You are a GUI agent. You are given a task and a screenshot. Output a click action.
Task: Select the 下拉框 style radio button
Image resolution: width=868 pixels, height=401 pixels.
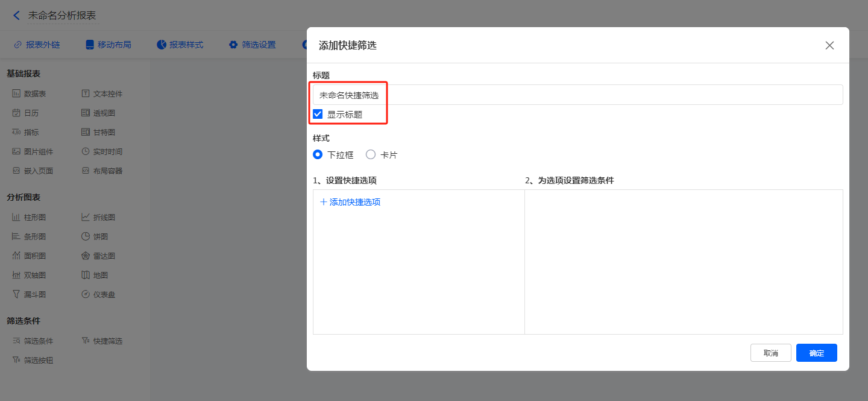tap(318, 154)
